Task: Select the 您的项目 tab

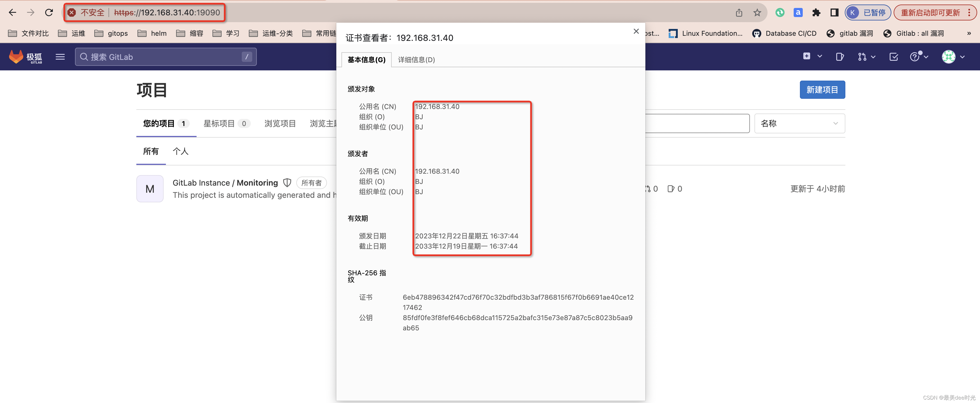Action: pyautogui.click(x=166, y=123)
